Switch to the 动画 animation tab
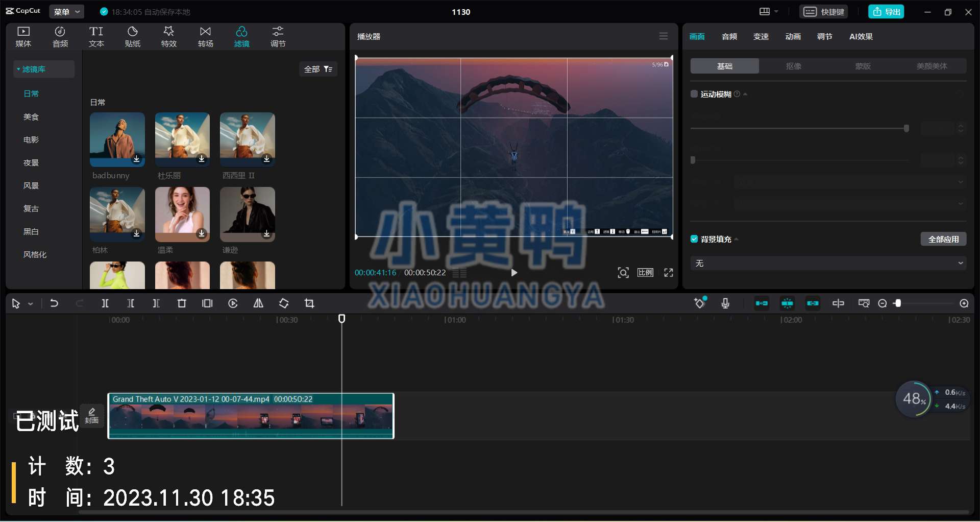The image size is (980, 522). pos(793,36)
